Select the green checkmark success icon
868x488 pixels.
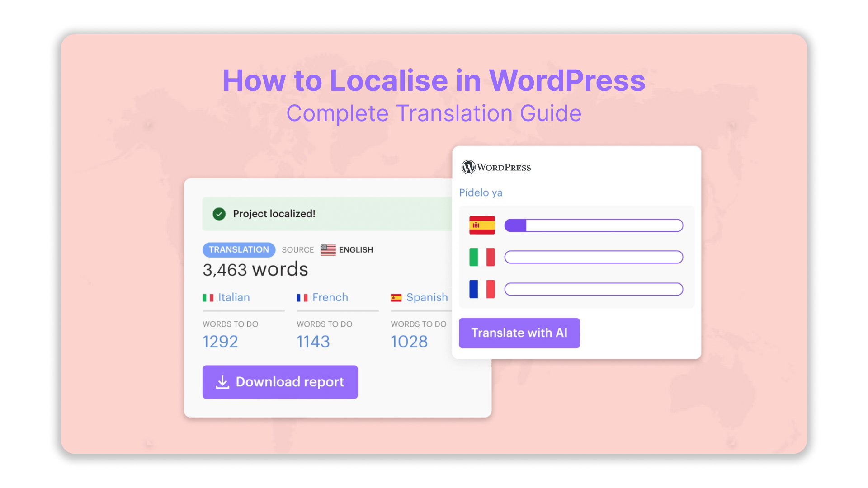pyautogui.click(x=219, y=214)
